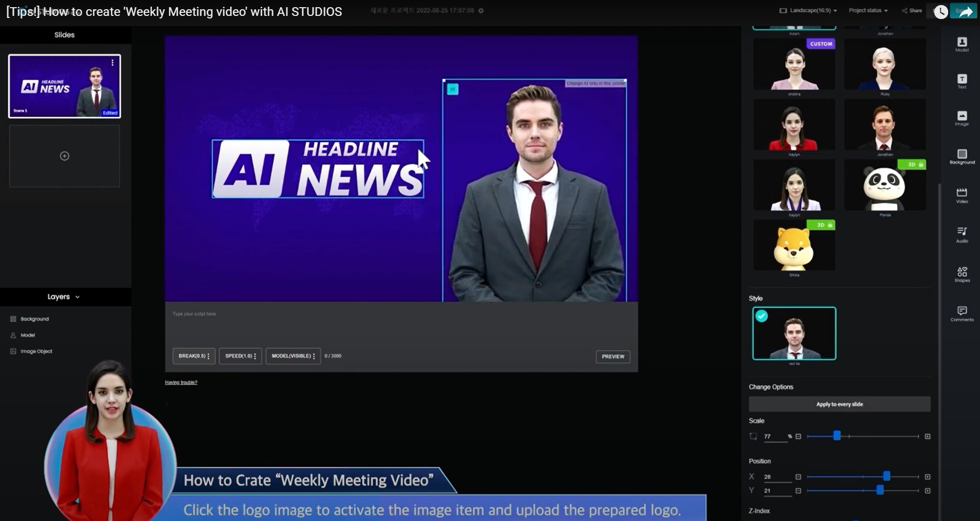
Task: Choose the Ruby model thumbnail
Action: click(885, 65)
